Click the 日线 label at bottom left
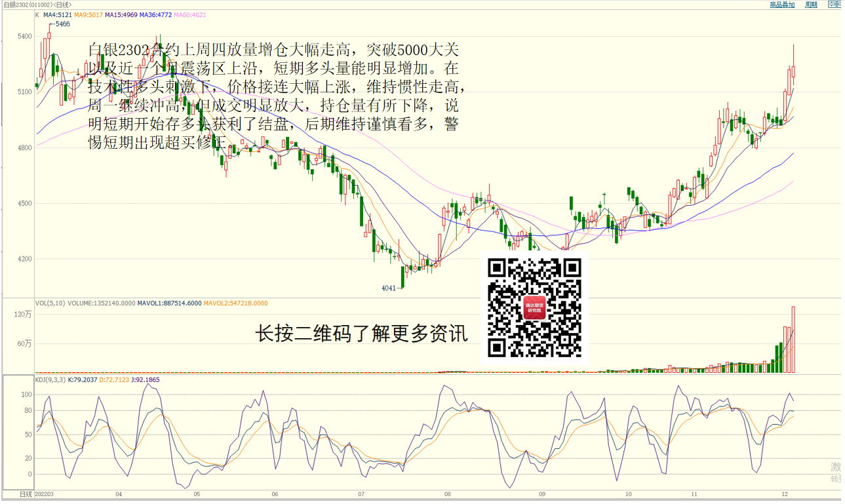The width and height of the screenshot is (845, 504). tap(25, 494)
